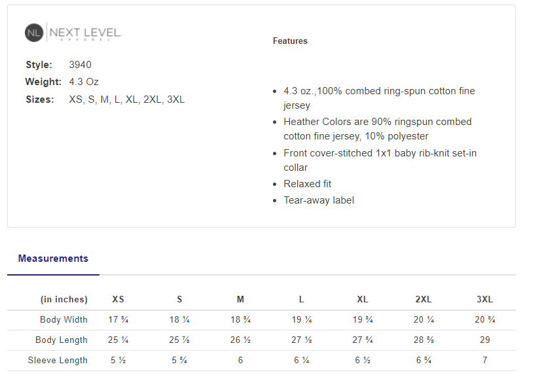Click the M size column header
This screenshot has width=540, height=392.
(240, 300)
